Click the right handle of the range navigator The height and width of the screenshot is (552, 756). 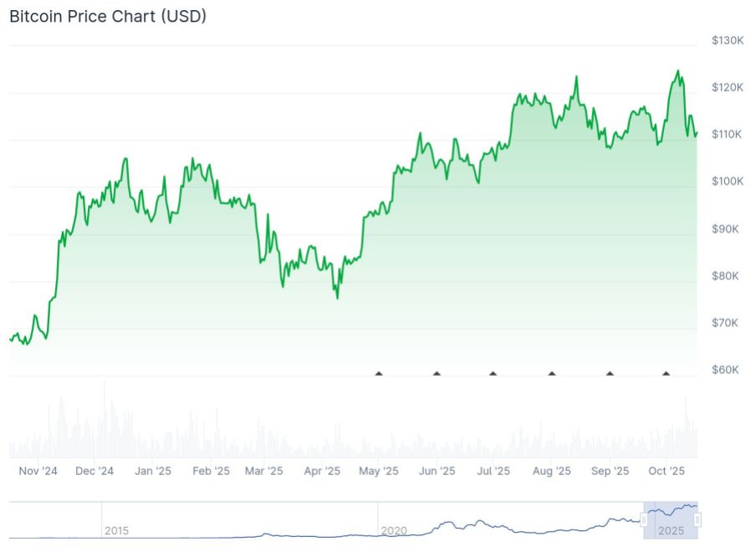[x=697, y=520]
